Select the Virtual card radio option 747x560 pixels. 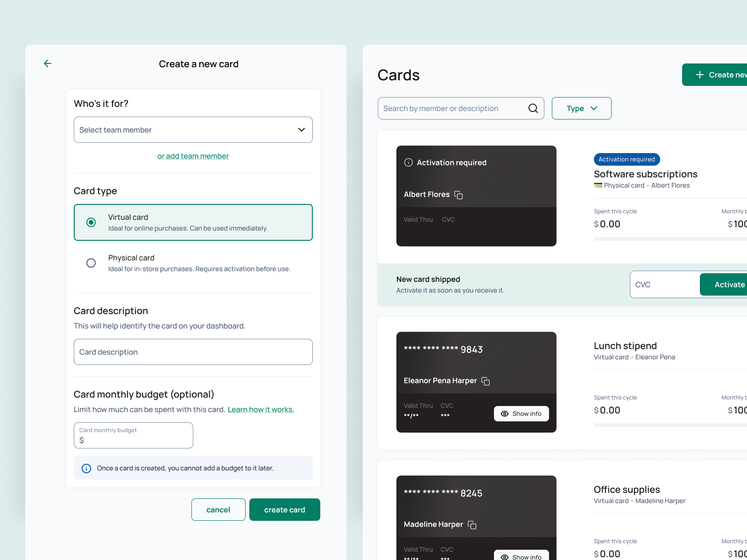click(91, 222)
